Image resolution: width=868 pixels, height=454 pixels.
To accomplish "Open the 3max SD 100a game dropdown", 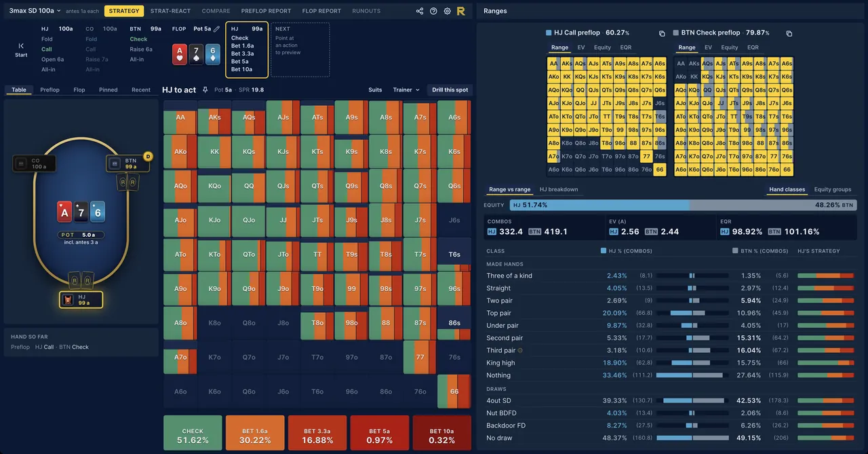I will click(35, 11).
